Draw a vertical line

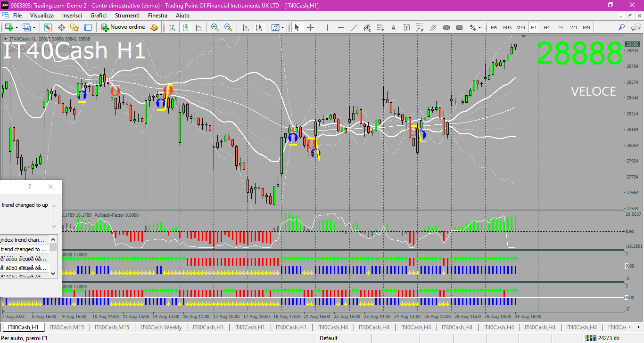328,27
